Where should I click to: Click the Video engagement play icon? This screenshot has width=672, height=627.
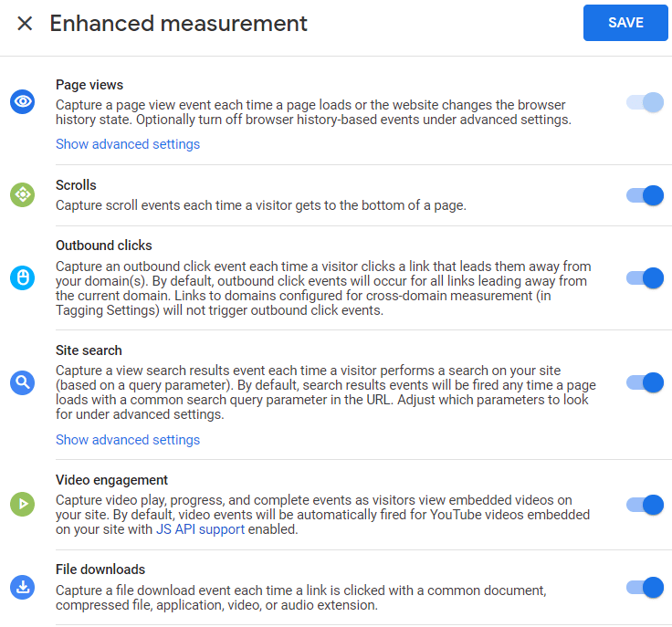click(22, 504)
